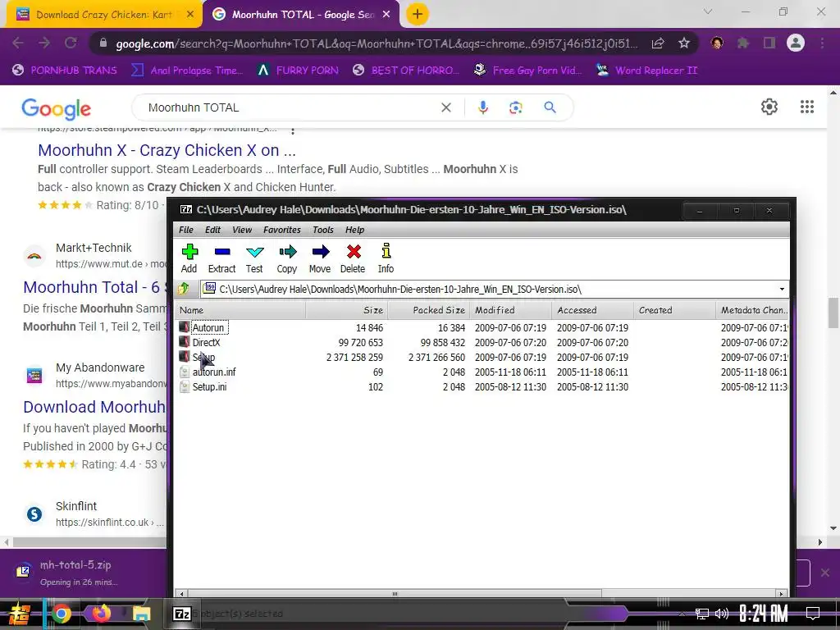Open Moorhuhn X - Crazy Chicken X result
This screenshot has width=840, height=630.
(167, 150)
